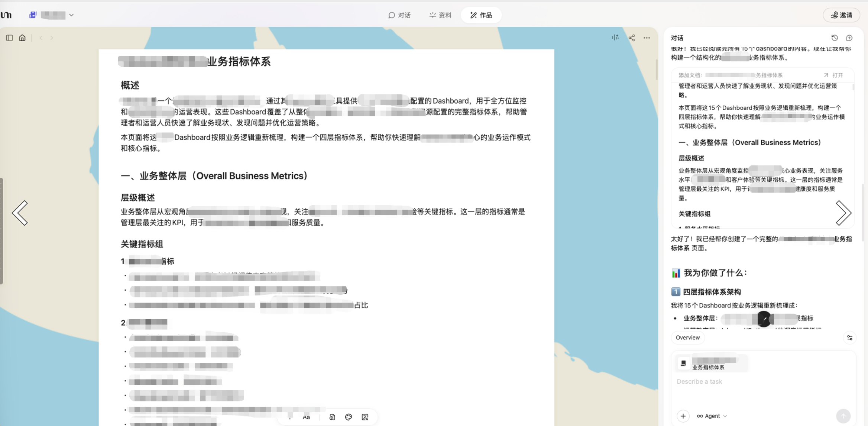Switch to the 对话 tab
Image resolution: width=868 pixels, height=426 pixels.
400,15
